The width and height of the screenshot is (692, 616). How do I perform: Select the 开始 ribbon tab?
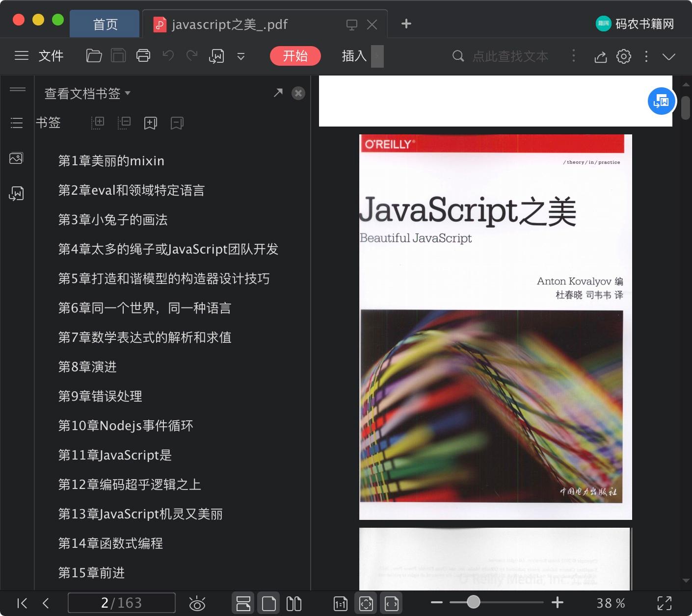(295, 56)
